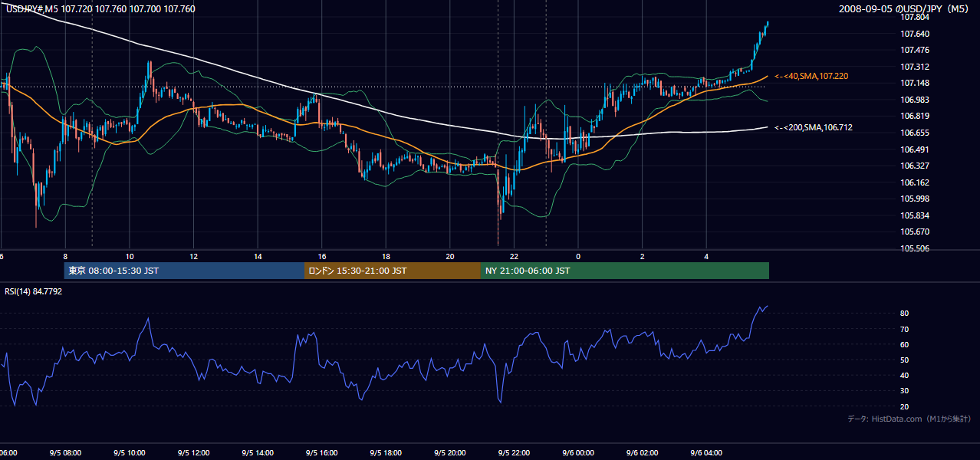
Task: Click the 9/6 00:00 time axis label
Action: coord(578,453)
